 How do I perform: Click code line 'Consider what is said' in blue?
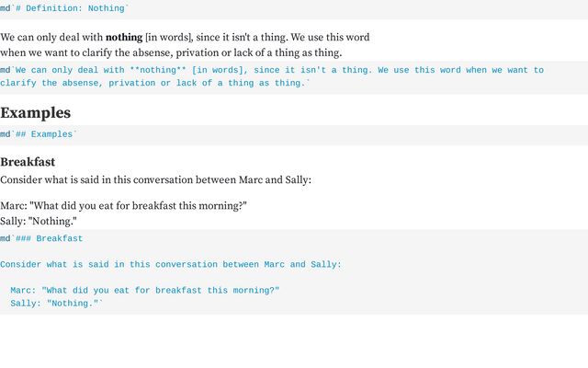[171, 265]
